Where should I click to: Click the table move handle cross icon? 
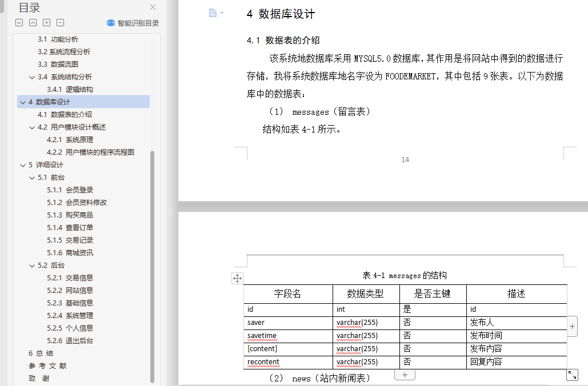click(x=237, y=278)
